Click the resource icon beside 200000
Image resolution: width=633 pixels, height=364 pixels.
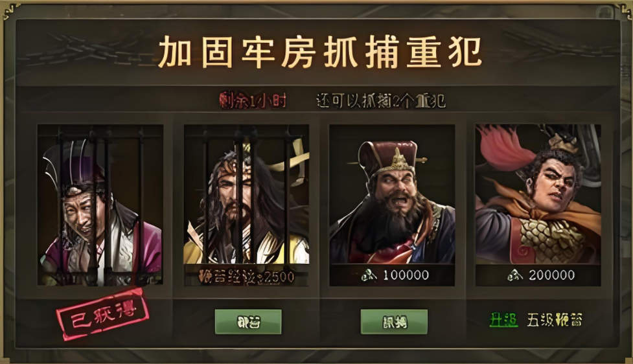click(x=515, y=276)
